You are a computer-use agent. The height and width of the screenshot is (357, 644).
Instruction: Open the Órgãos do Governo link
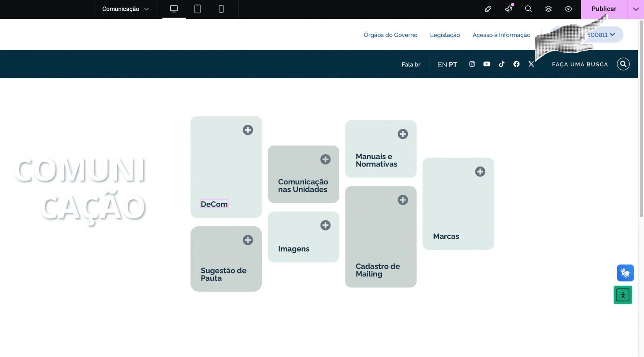tap(391, 35)
